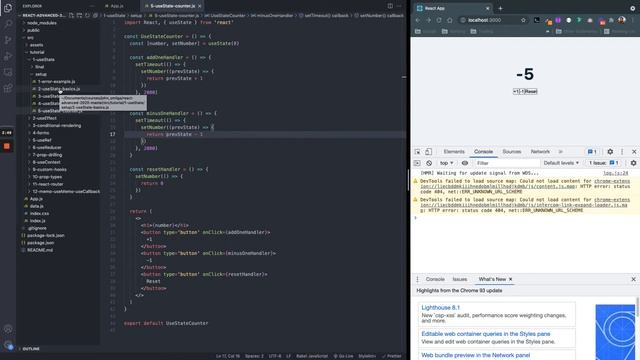Screen dimensions: 640x360
Task: Expand the 2-useEffect folder
Action: (x=44, y=118)
